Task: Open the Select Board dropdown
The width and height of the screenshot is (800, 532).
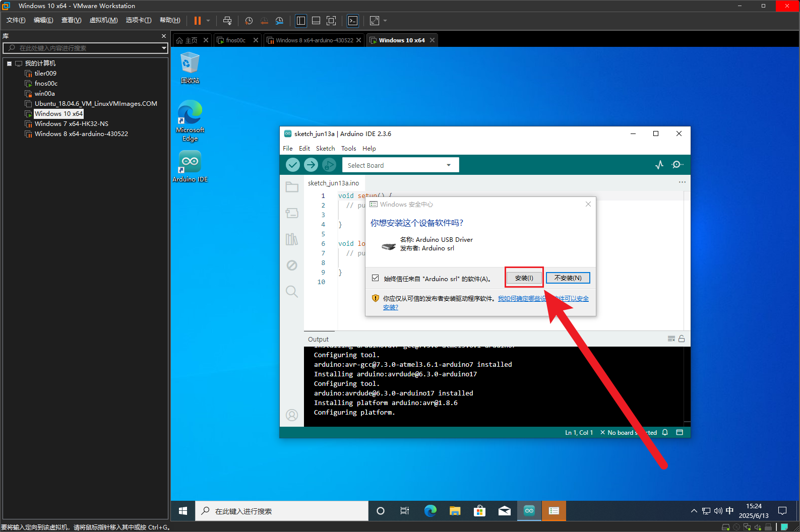Action: click(400, 165)
